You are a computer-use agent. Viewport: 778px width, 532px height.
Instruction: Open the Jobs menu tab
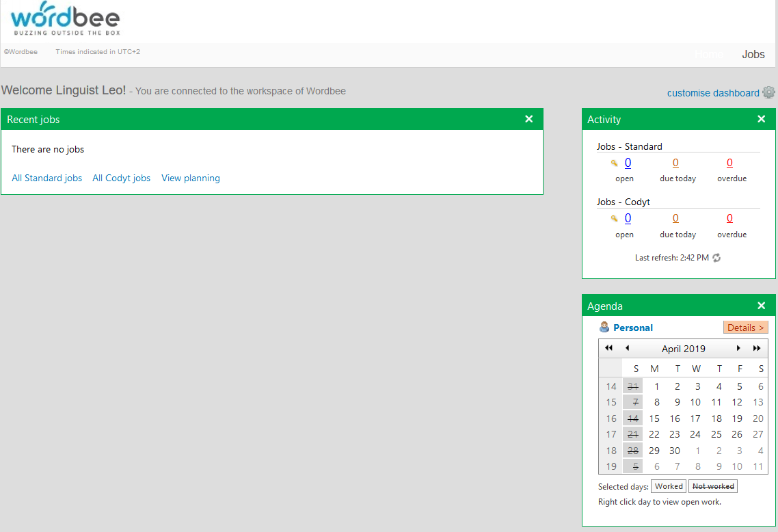click(753, 55)
